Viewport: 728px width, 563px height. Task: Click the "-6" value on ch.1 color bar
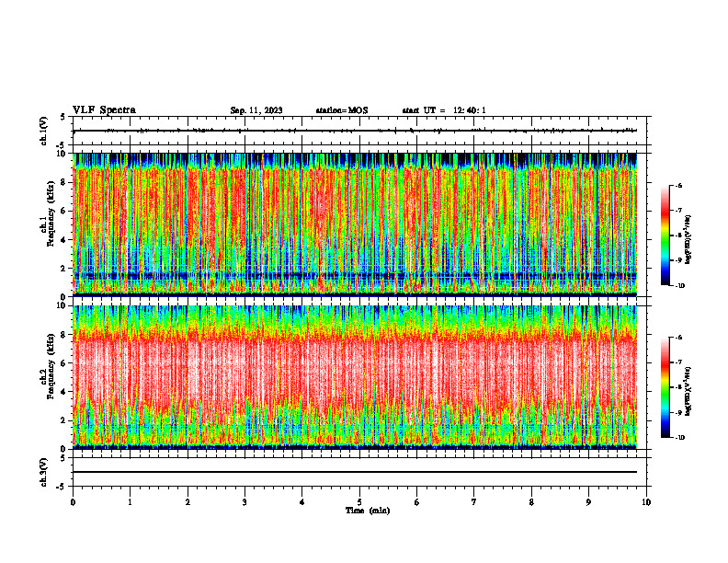[678, 186]
